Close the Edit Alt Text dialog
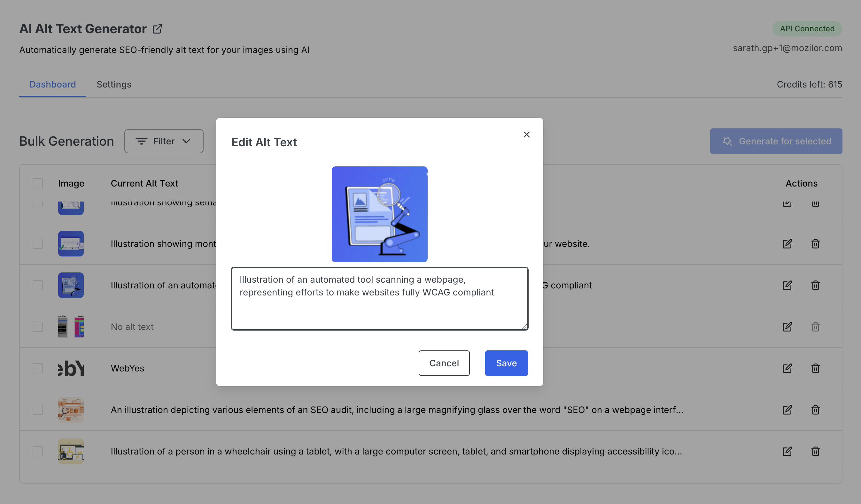The image size is (861, 504). point(526,134)
